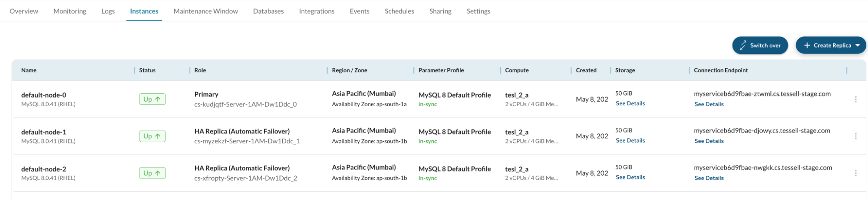This screenshot has width=868, height=199.
Task: Click the Up status badge for default-node-0
Action: [152, 99]
